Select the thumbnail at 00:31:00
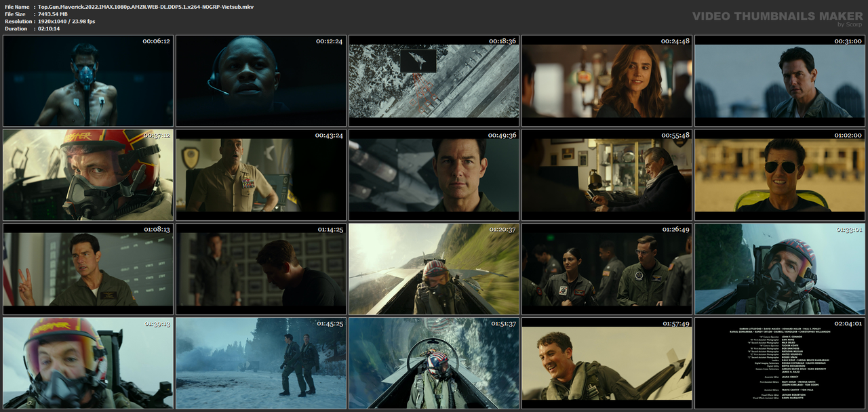 click(780, 81)
